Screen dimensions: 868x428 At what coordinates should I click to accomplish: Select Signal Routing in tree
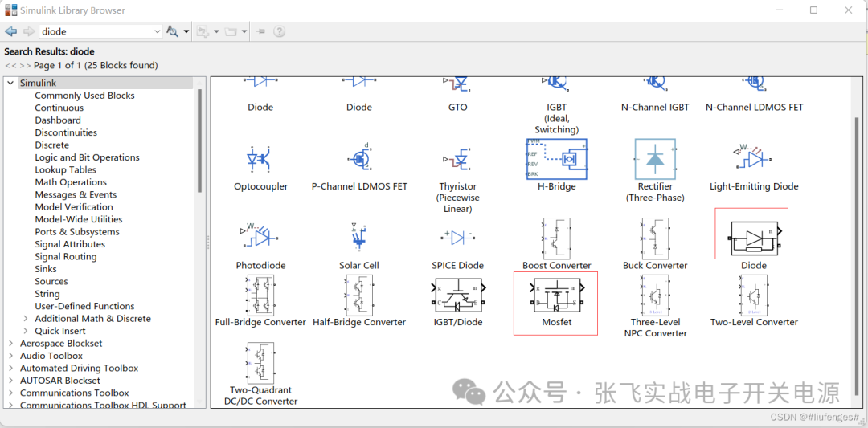(x=66, y=257)
